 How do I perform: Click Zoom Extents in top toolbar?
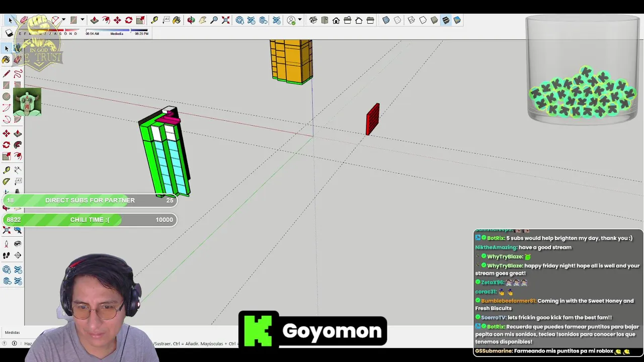pyautogui.click(x=225, y=20)
